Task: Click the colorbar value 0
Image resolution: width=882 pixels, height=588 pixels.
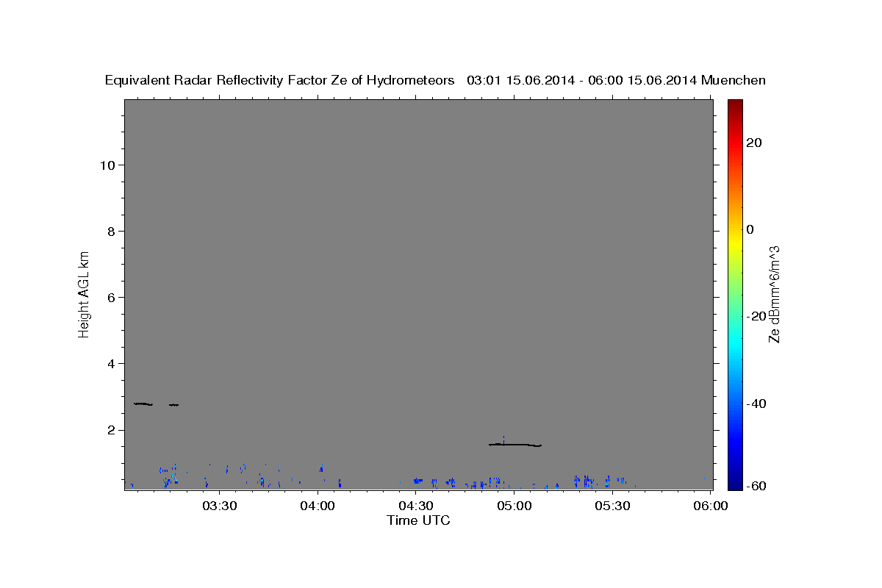Action: [x=750, y=229]
